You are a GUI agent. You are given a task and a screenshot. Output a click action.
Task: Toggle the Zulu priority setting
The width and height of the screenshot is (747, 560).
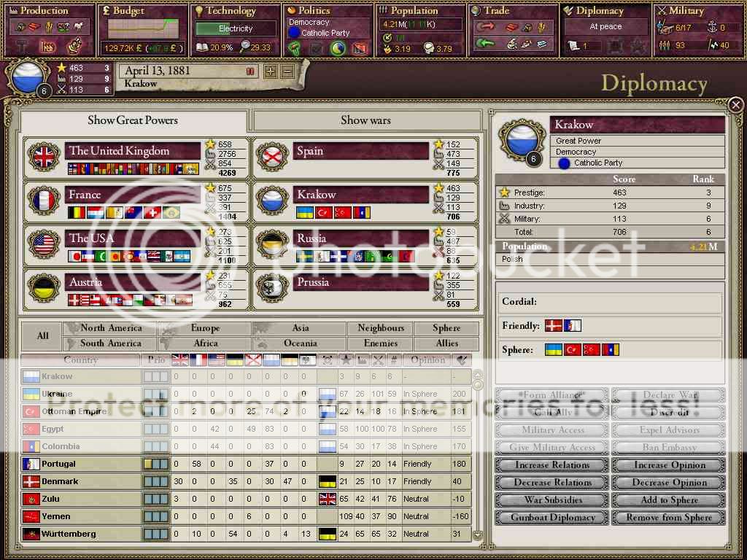pos(155,499)
